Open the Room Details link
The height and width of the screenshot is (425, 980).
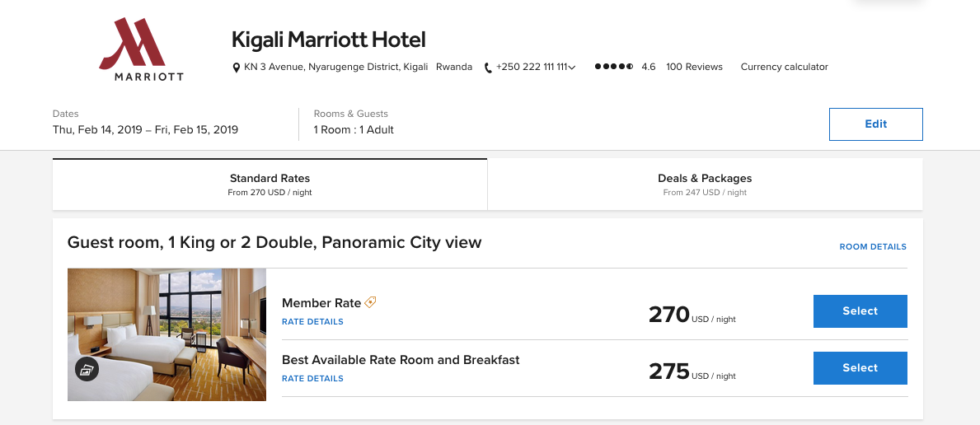pyautogui.click(x=873, y=247)
